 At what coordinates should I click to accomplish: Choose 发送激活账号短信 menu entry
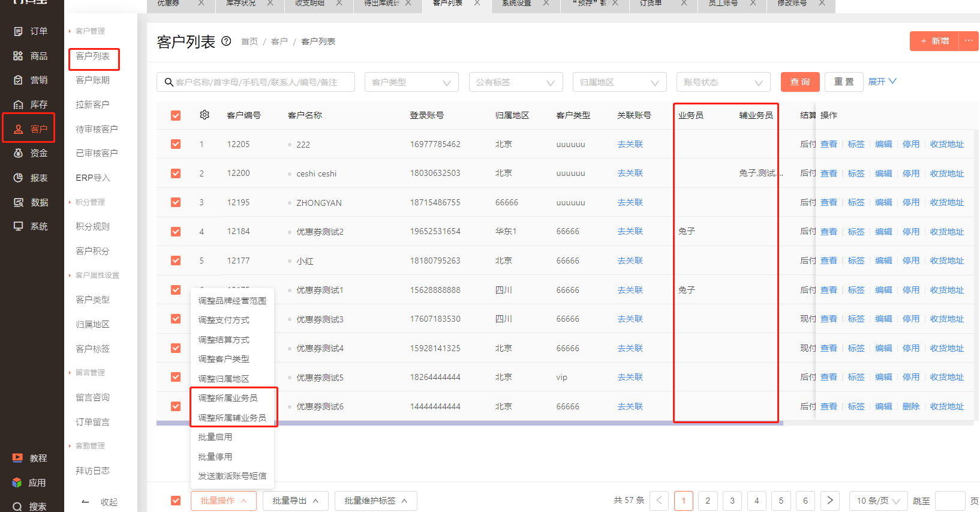(x=233, y=476)
